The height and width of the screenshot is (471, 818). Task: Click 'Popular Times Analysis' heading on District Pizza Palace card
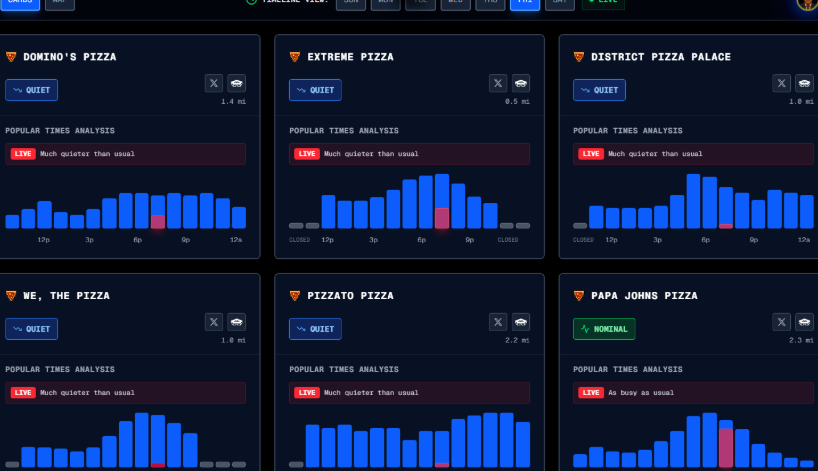click(x=628, y=131)
